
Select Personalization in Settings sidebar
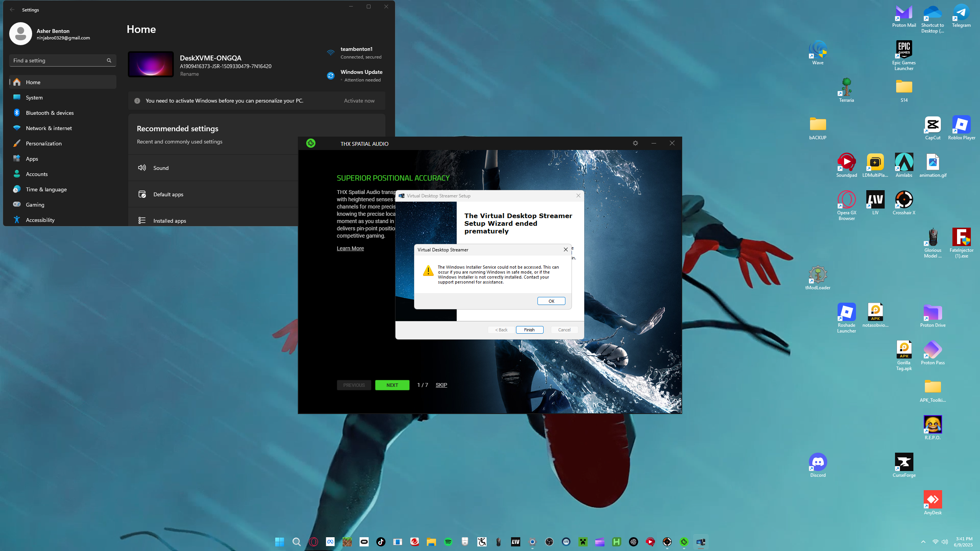(44, 143)
